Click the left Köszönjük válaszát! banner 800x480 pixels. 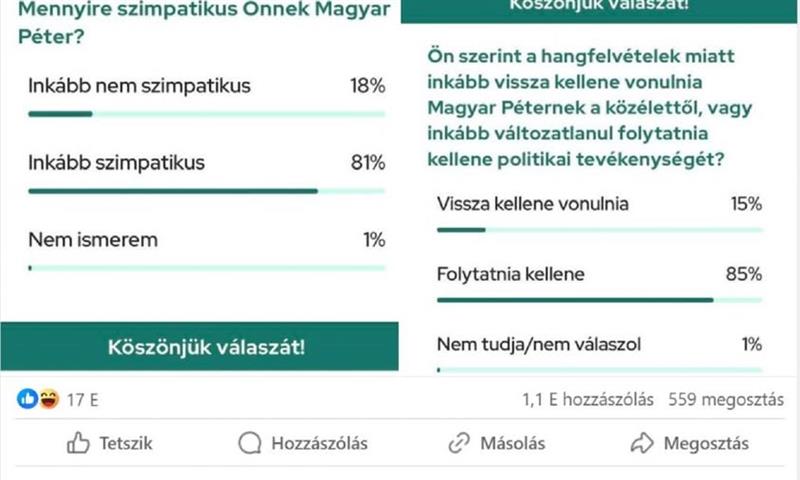(x=206, y=347)
